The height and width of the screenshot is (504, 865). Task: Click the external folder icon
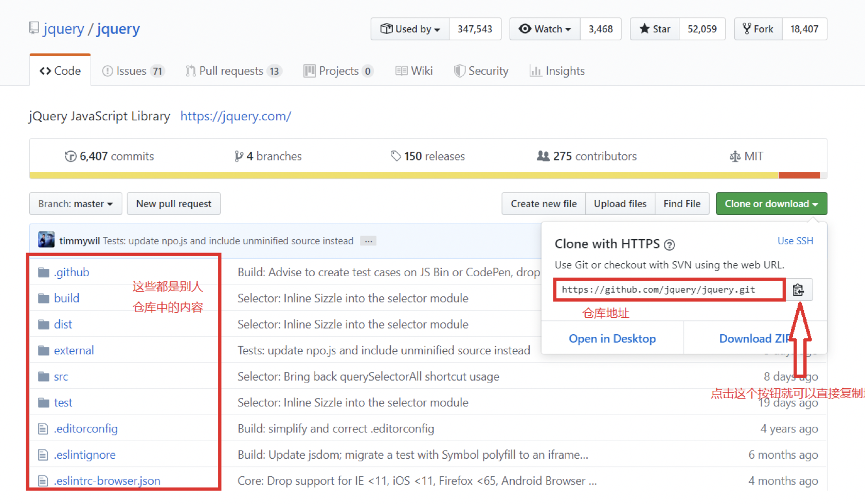point(44,351)
